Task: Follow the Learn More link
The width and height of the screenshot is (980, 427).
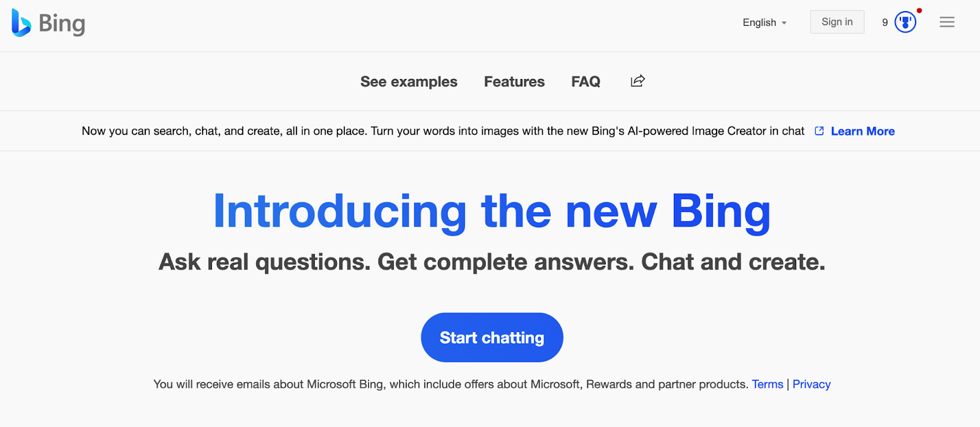Action: [x=862, y=131]
